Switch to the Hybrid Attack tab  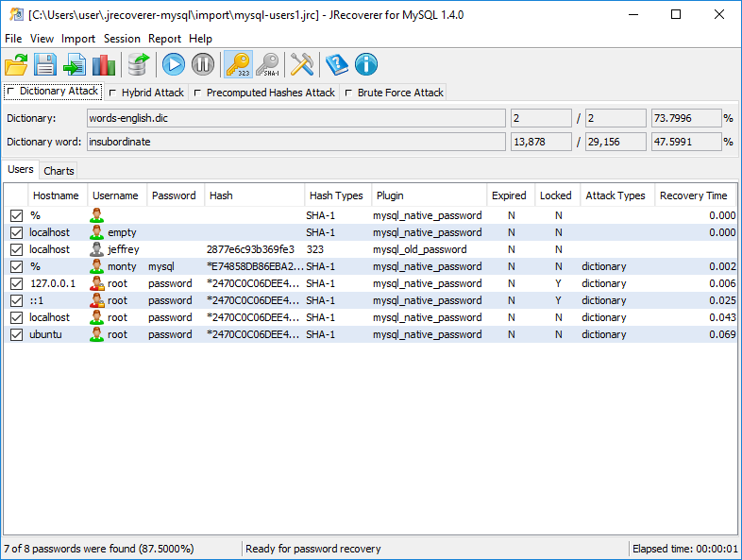click(x=146, y=93)
